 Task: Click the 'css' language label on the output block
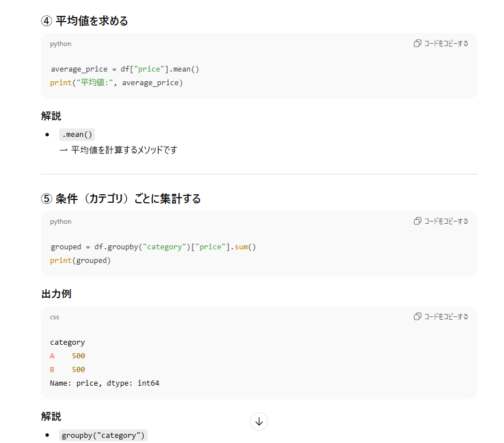(x=54, y=317)
